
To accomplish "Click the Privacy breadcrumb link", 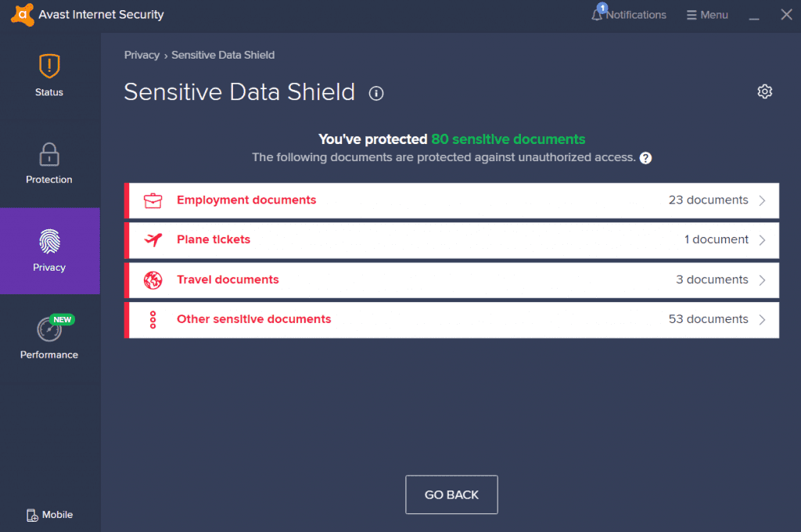I will point(141,55).
